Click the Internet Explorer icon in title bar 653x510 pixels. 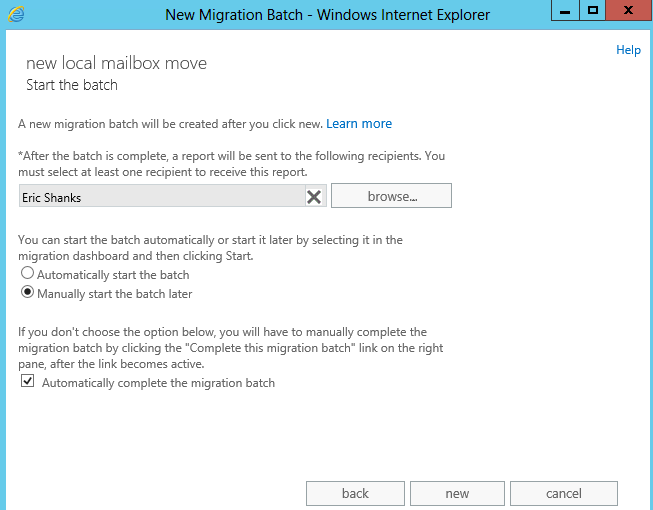(17, 14)
